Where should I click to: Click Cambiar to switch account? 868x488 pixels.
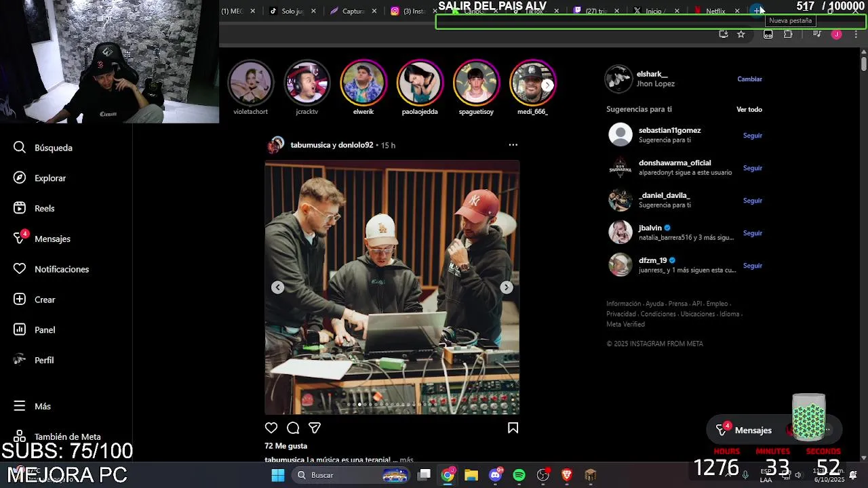click(x=749, y=79)
